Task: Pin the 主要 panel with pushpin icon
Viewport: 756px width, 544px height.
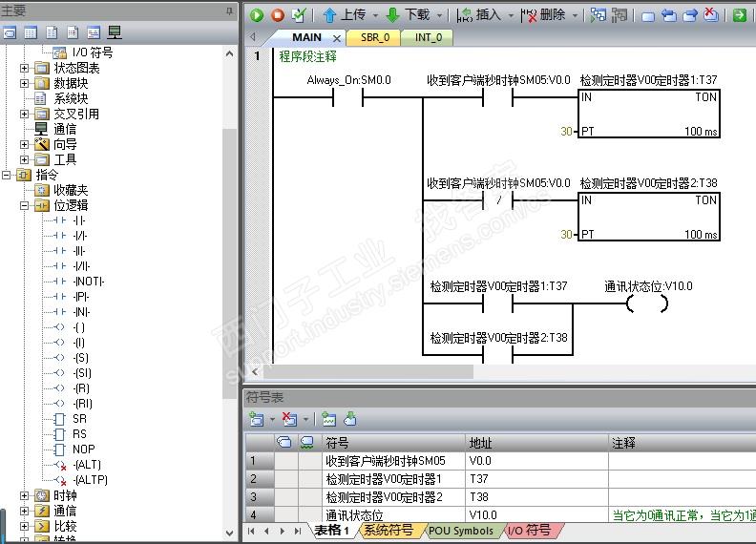Action: (229, 10)
